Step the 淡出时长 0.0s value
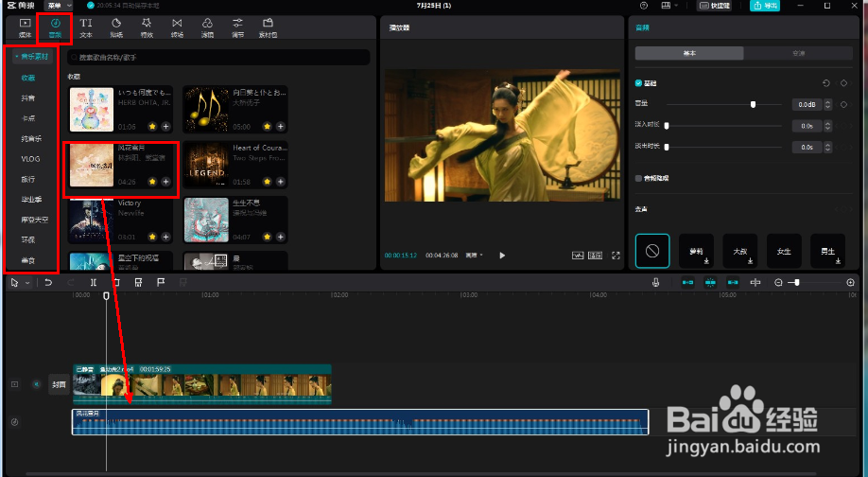 tap(827, 147)
